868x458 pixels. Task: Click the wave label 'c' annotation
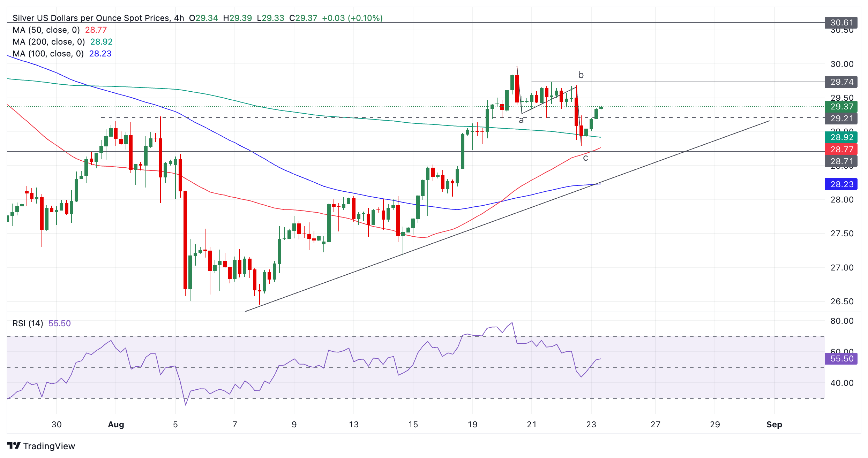click(586, 158)
